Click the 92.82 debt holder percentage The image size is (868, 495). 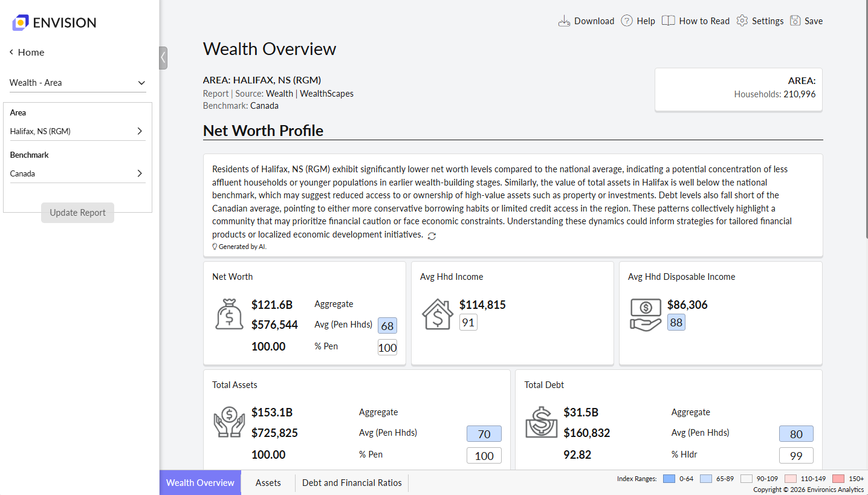pos(577,455)
